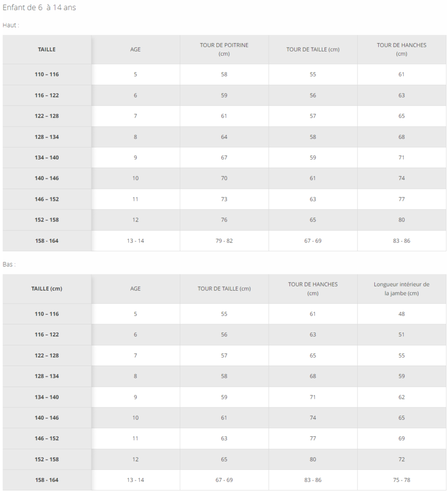Click the TOUR DE TAILLE header in the Bas table
This screenshot has height=492, width=448.
pyautogui.click(x=224, y=289)
